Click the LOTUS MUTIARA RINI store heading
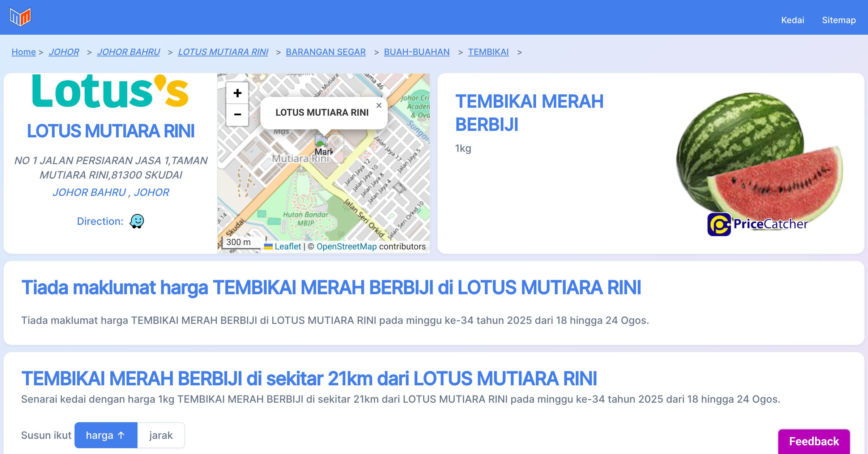The image size is (868, 454). point(111,131)
